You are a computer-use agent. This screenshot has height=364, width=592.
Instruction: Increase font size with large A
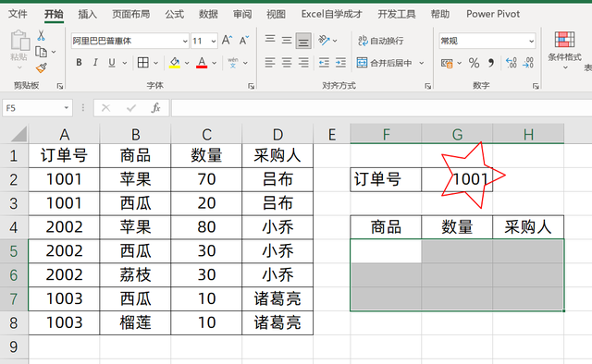tap(227, 41)
